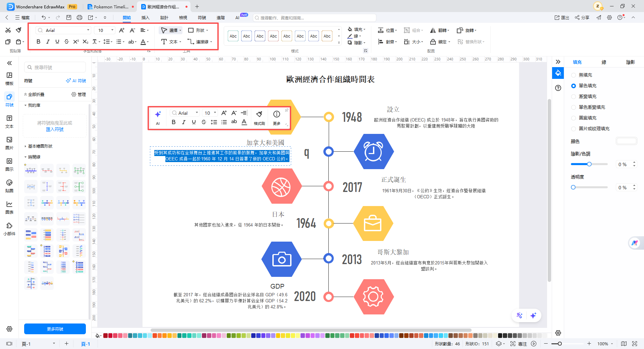
Task: Click the More Symbols button
Action: (x=55, y=329)
